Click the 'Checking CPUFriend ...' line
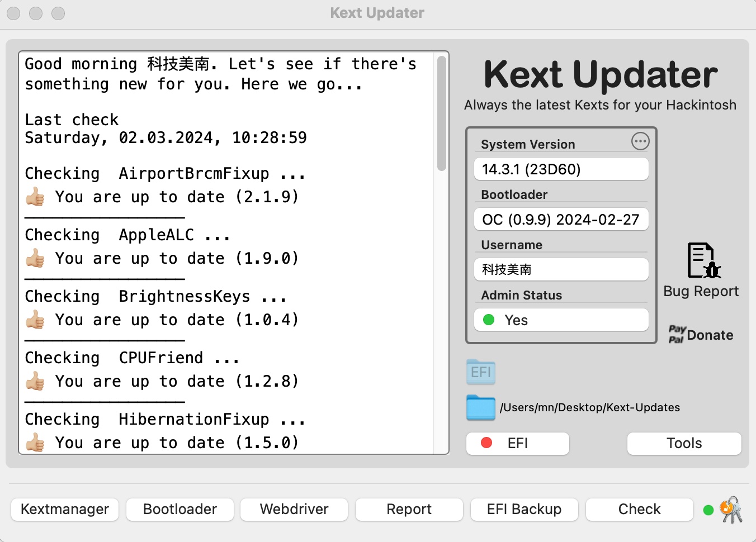 (132, 358)
